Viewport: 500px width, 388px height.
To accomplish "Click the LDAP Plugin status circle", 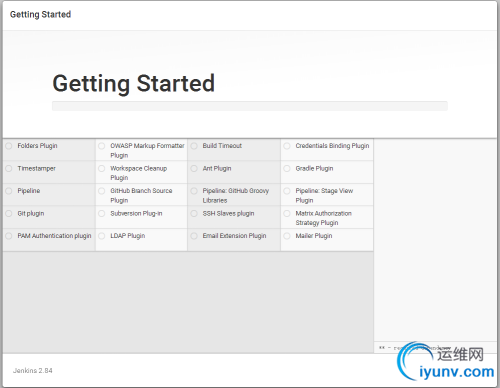I will [x=102, y=236].
